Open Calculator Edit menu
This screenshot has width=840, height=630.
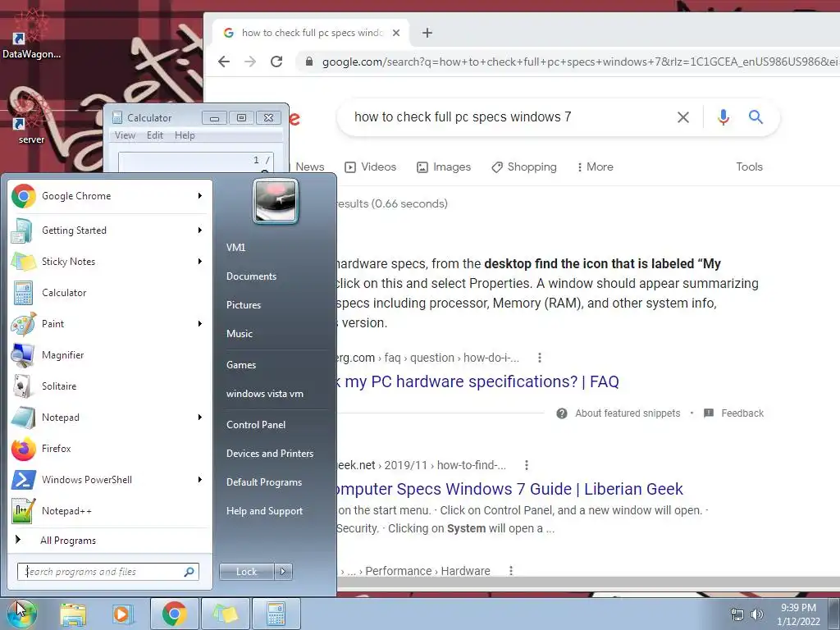click(155, 135)
